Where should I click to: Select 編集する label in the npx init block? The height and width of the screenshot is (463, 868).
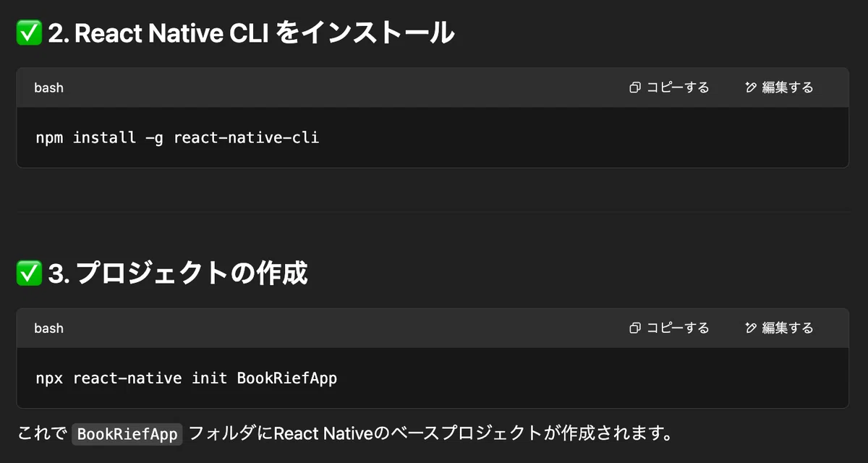[x=788, y=328]
